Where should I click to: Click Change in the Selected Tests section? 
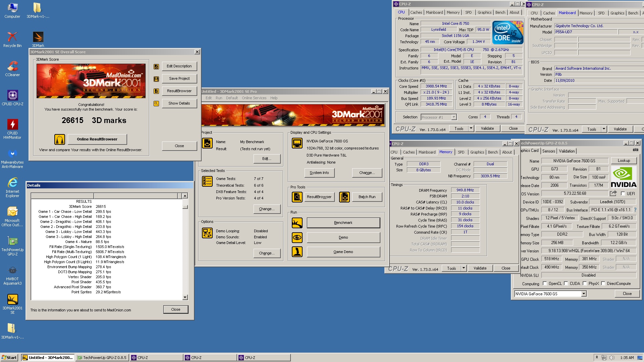coord(267,209)
